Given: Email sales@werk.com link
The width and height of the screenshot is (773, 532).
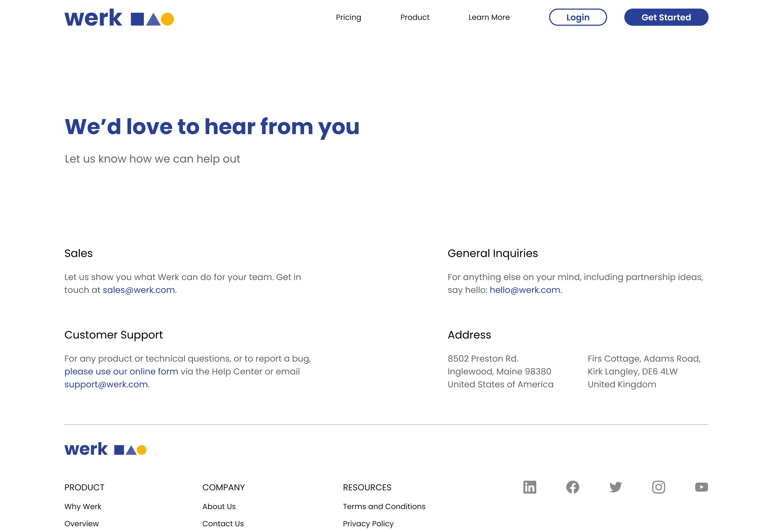Looking at the screenshot, I should [x=139, y=290].
